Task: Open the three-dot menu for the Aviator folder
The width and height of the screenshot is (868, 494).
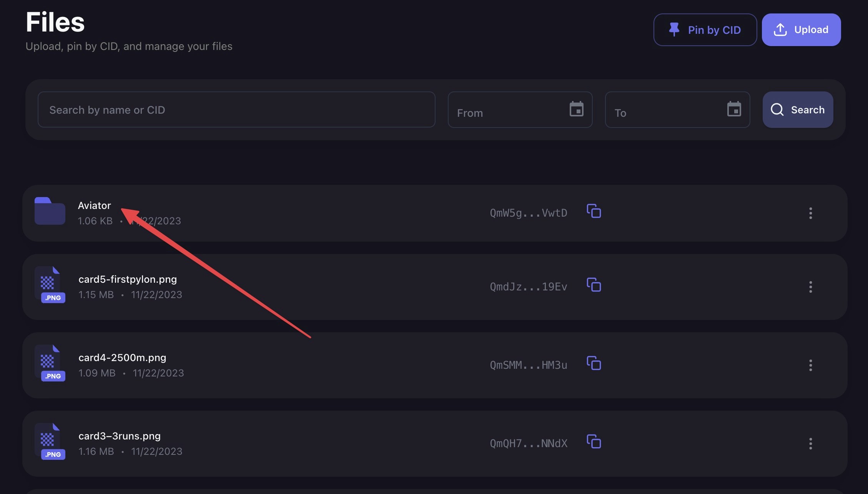Action: pos(811,213)
